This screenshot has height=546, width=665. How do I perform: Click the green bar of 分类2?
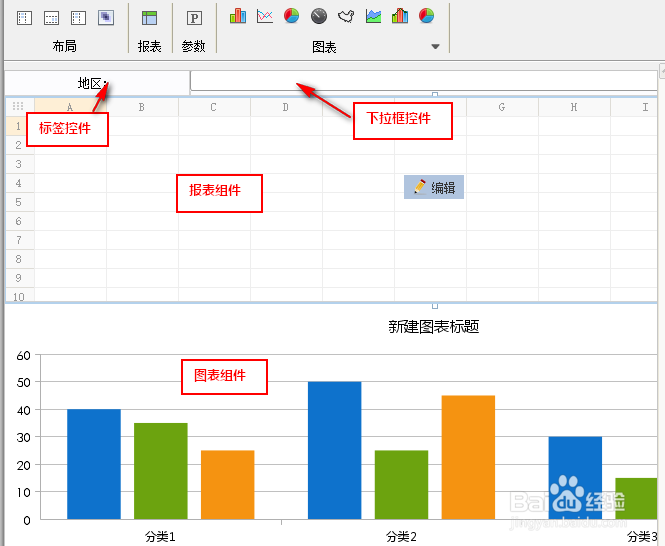(401, 484)
